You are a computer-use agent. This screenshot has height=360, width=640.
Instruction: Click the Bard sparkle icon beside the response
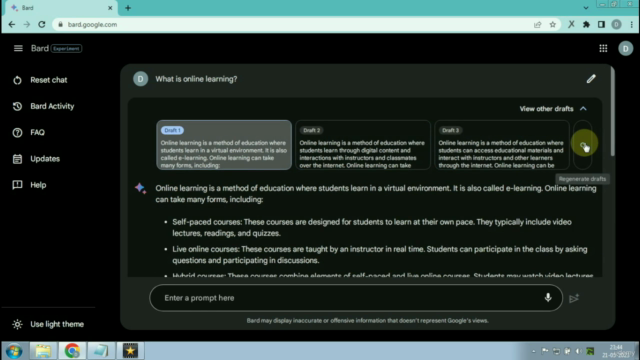pyautogui.click(x=140, y=188)
